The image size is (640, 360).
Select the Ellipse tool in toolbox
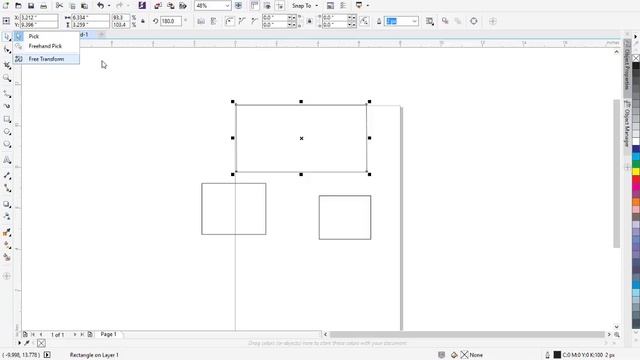pyautogui.click(x=7, y=132)
